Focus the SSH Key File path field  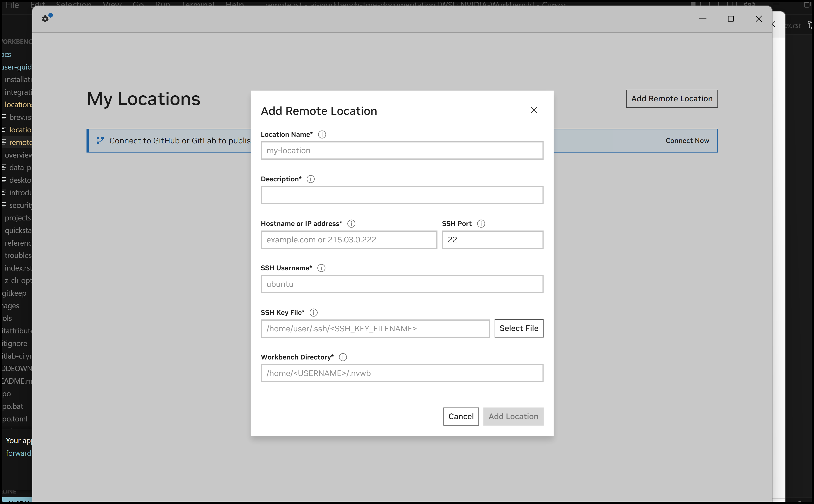point(375,329)
